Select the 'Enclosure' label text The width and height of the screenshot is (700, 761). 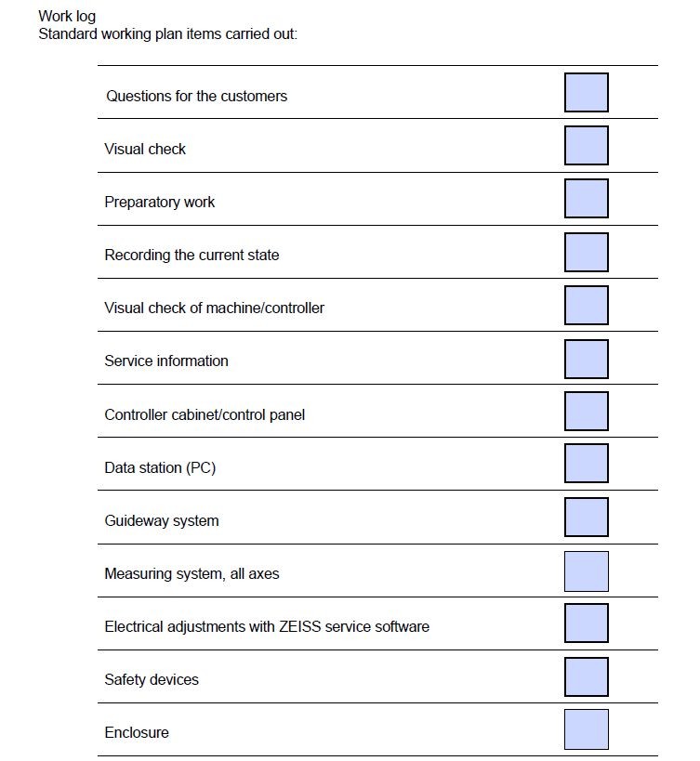point(137,732)
